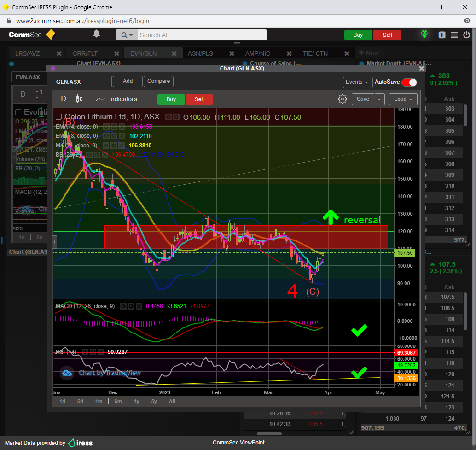Switch to the ASN/PLS tab

point(200,53)
